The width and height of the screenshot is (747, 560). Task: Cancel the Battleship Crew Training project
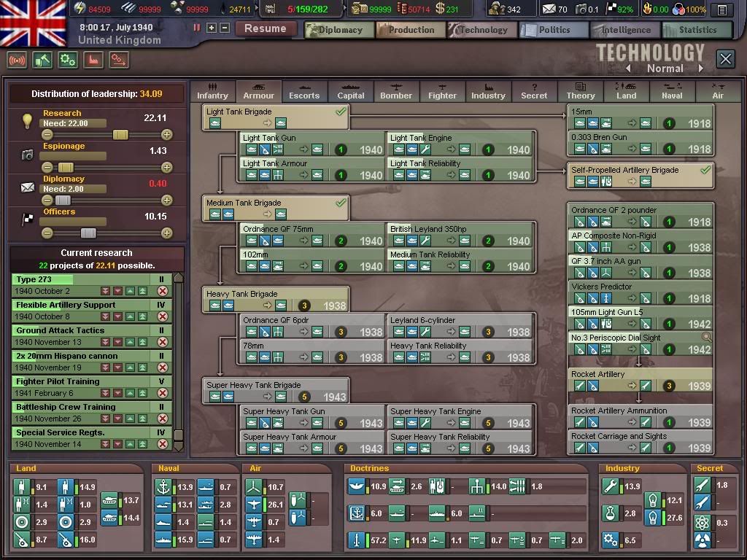pyautogui.click(x=163, y=419)
